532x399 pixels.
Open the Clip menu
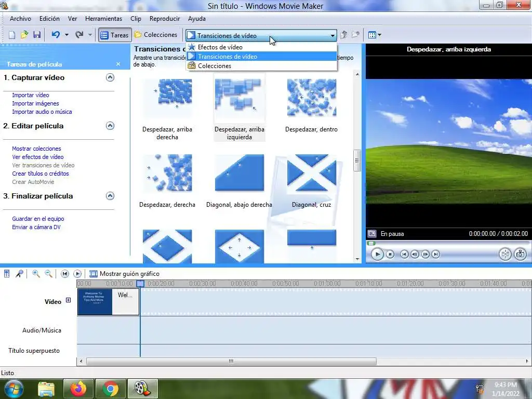coord(136,19)
